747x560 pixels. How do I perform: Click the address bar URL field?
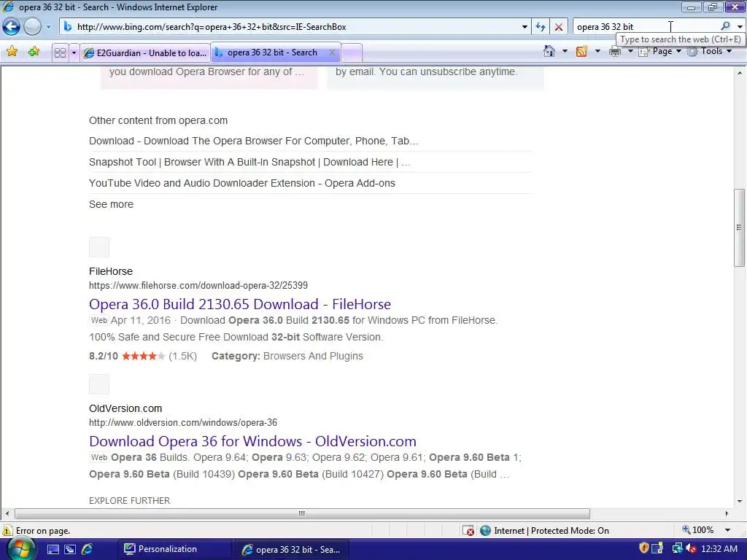(290, 27)
